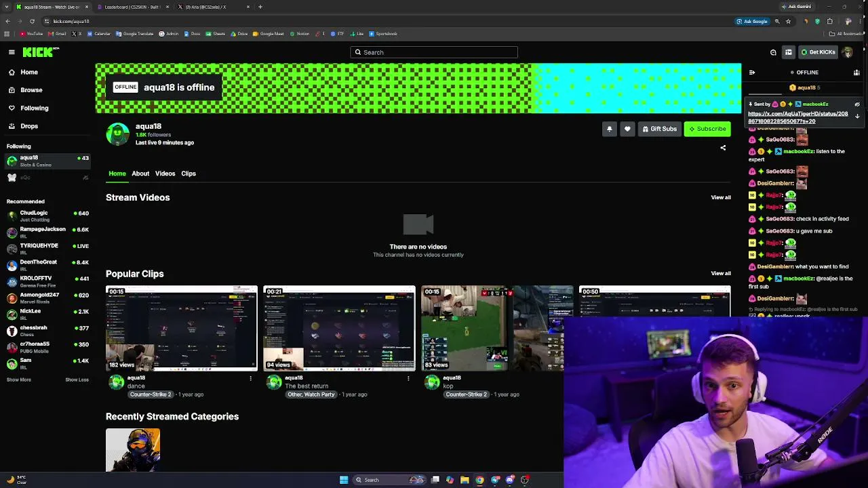Open the Notion bookmark

point(300,34)
